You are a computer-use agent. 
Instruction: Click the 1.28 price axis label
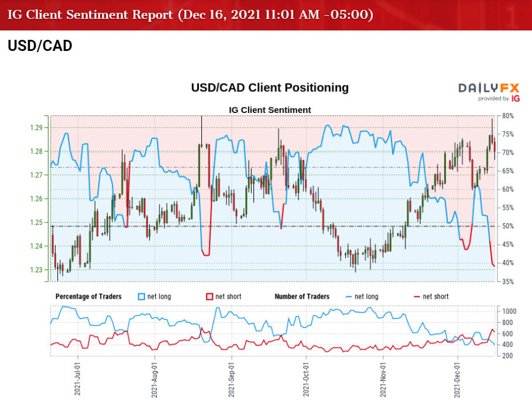click(x=36, y=152)
